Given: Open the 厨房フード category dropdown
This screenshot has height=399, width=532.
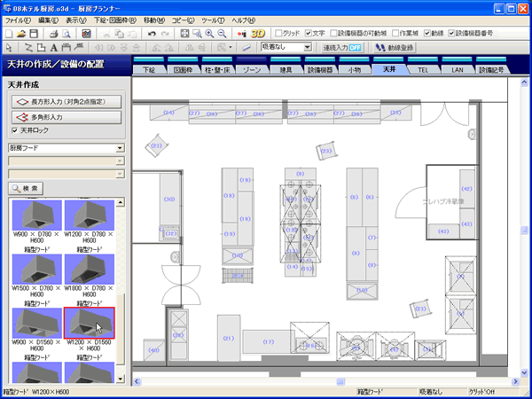Looking at the screenshot, I should [x=119, y=148].
